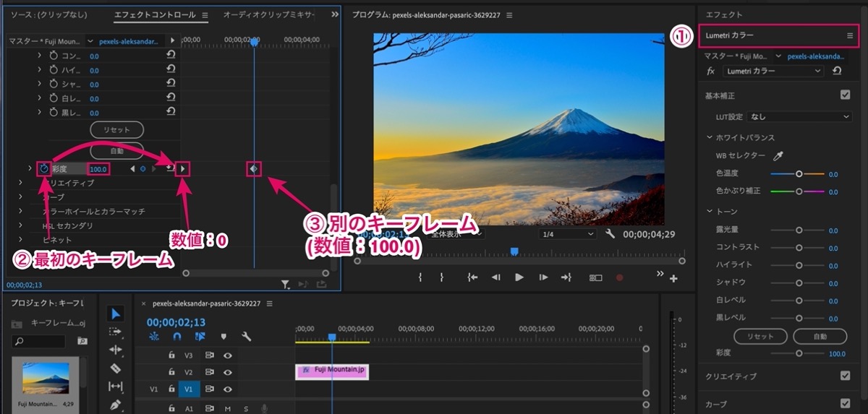Click 自動 button in Lumetri panel
Image resolution: width=868 pixels, height=414 pixels.
tap(820, 336)
